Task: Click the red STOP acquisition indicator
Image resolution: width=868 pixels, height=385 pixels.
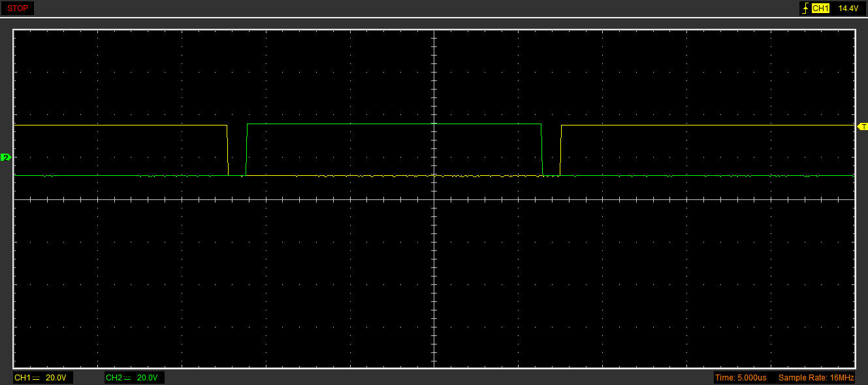Action: tap(18, 8)
